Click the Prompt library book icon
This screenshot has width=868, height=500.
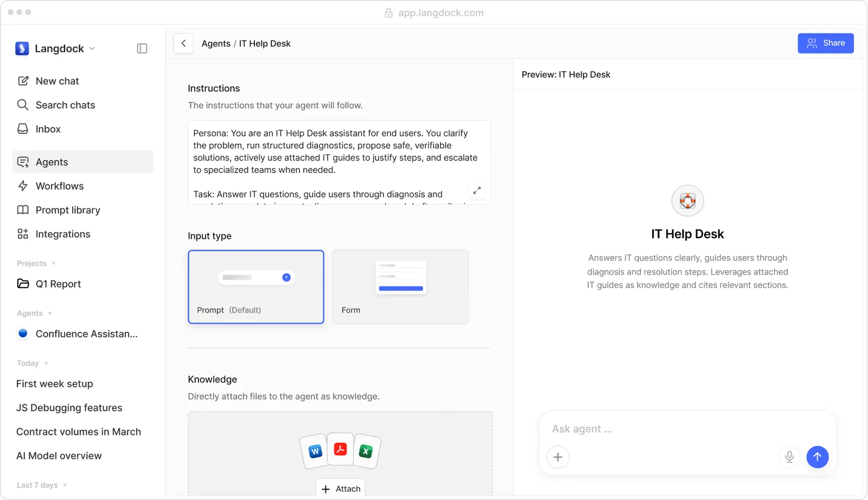point(23,210)
